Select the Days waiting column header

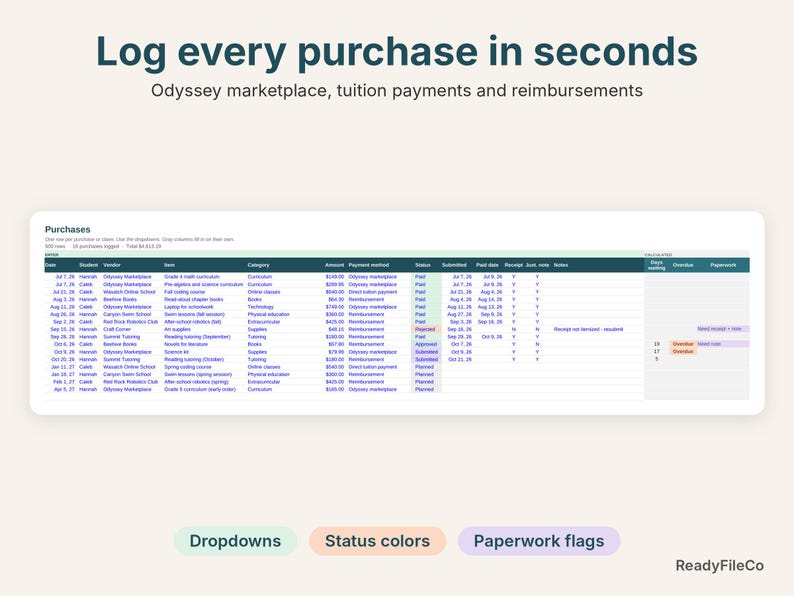pos(657,265)
